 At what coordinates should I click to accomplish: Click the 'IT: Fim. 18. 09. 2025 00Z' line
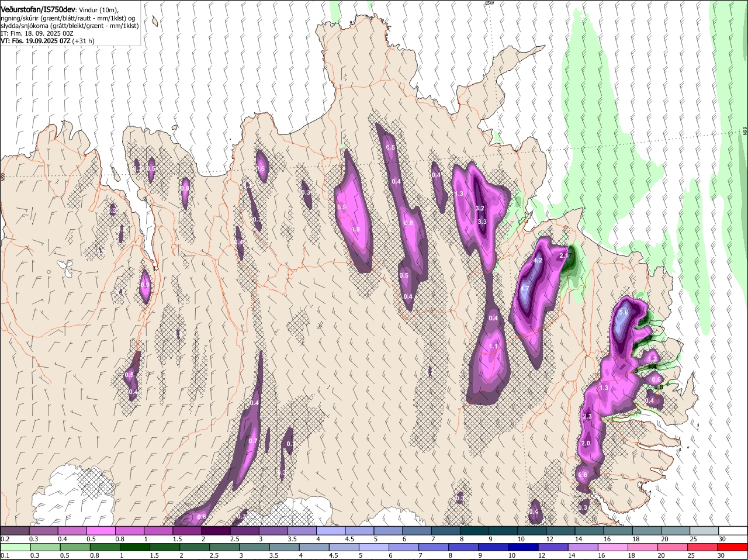tap(37, 33)
